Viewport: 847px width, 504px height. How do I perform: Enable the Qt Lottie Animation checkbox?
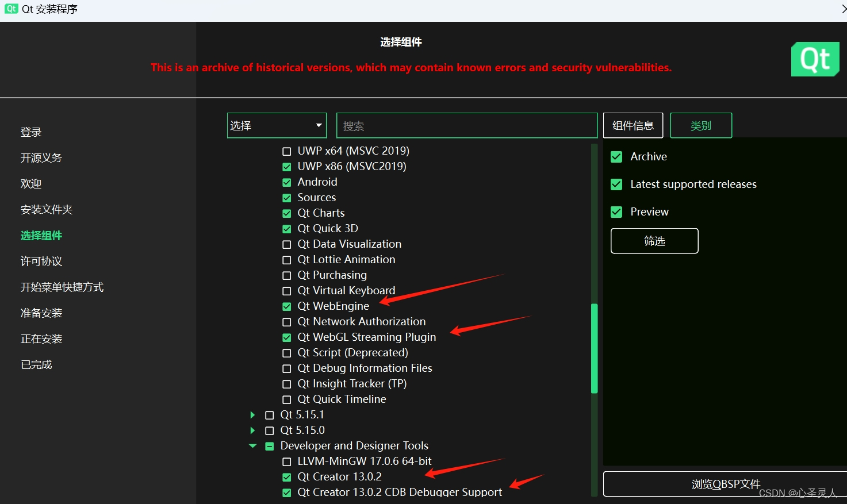pos(287,260)
